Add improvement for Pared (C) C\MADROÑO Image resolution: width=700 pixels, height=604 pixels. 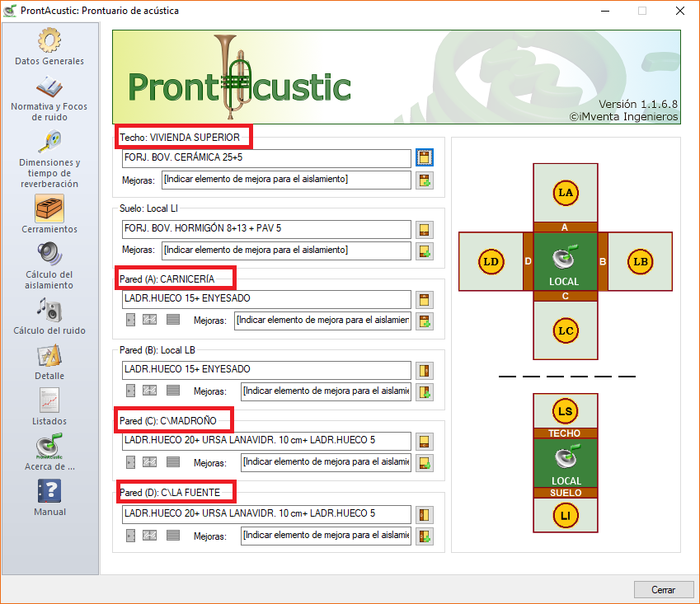[424, 463]
